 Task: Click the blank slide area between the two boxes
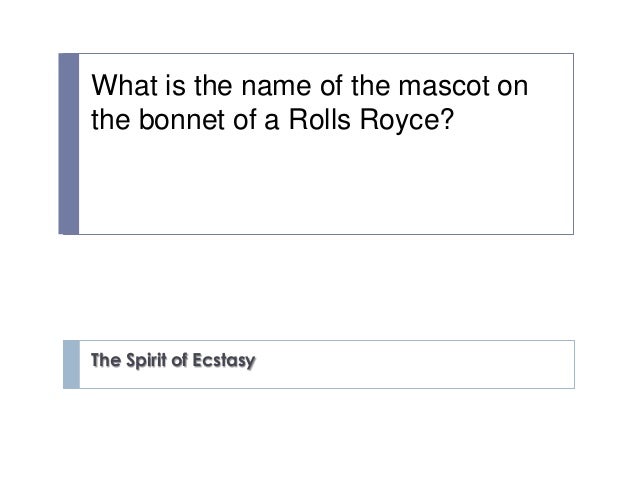tap(319, 287)
